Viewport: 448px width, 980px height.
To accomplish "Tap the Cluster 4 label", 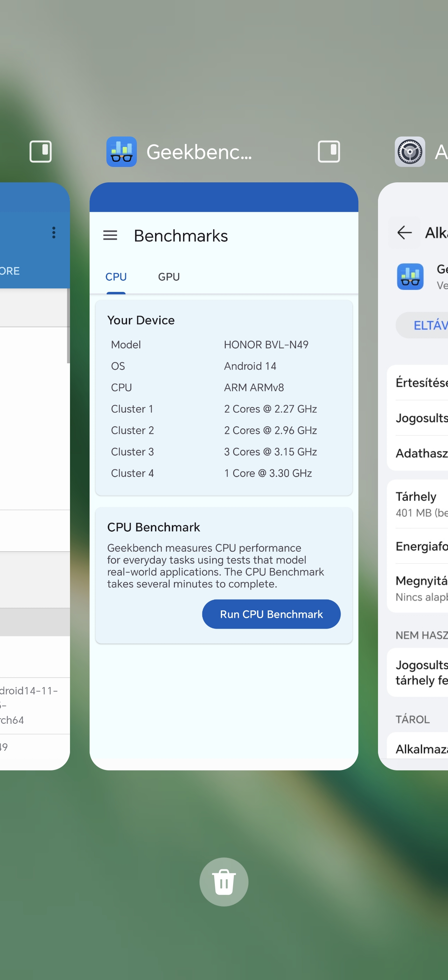I will (x=132, y=473).
